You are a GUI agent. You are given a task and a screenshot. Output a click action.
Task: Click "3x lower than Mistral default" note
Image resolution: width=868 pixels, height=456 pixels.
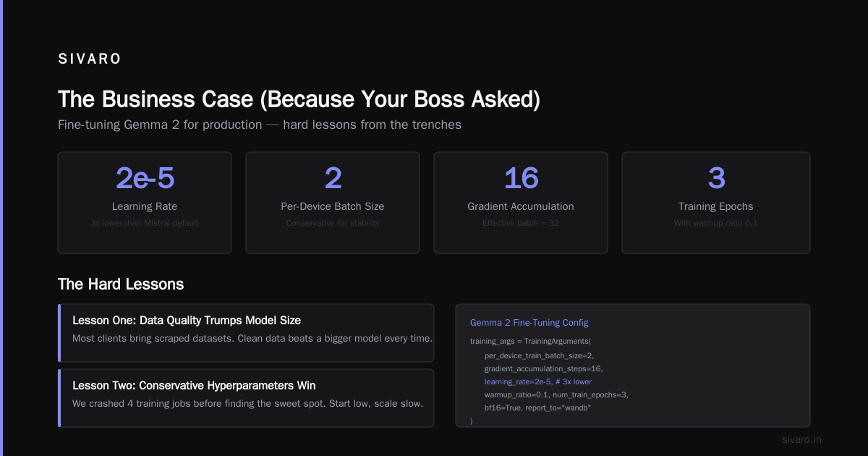point(145,223)
